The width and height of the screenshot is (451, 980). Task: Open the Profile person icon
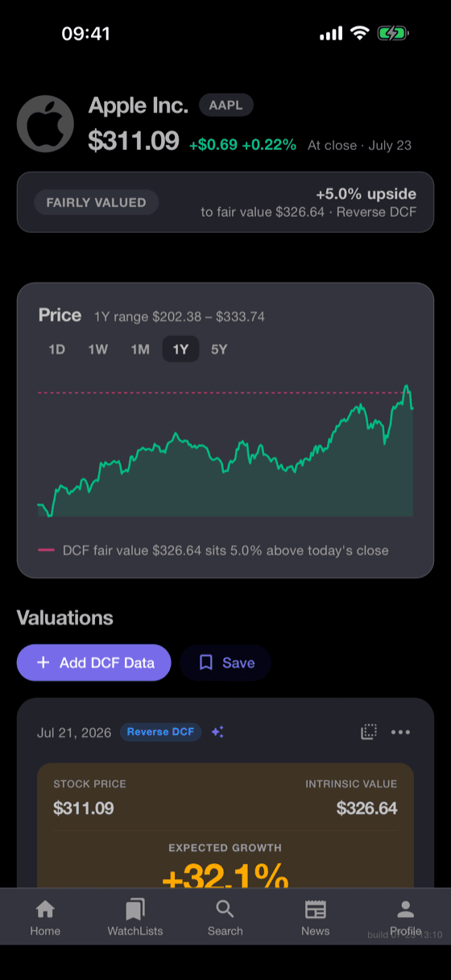pos(406,910)
